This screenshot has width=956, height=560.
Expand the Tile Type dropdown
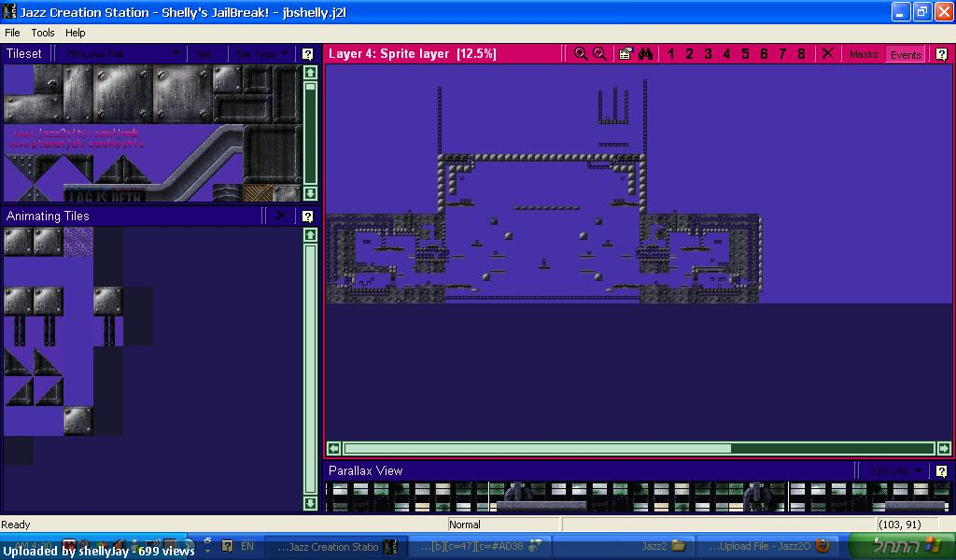click(x=261, y=54)
